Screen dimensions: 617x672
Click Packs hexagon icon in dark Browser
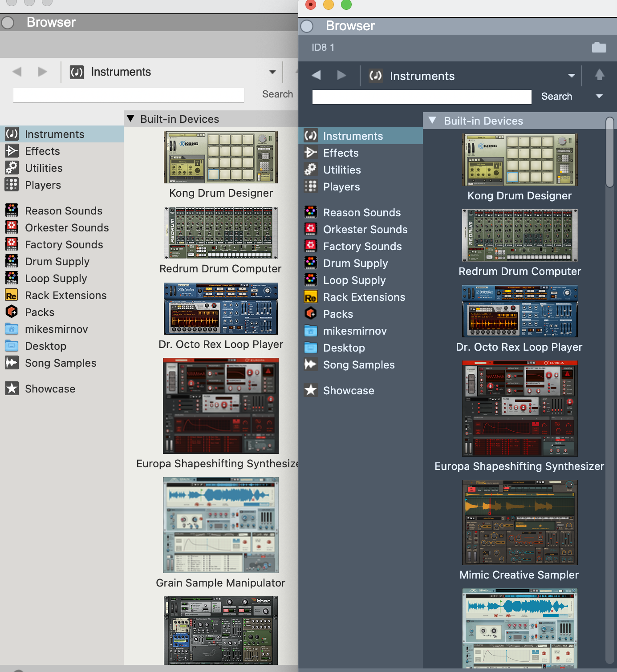click(310, 314)
